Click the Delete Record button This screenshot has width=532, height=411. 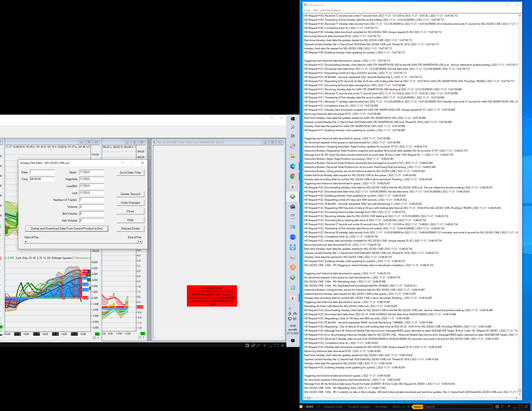point(130,194)
